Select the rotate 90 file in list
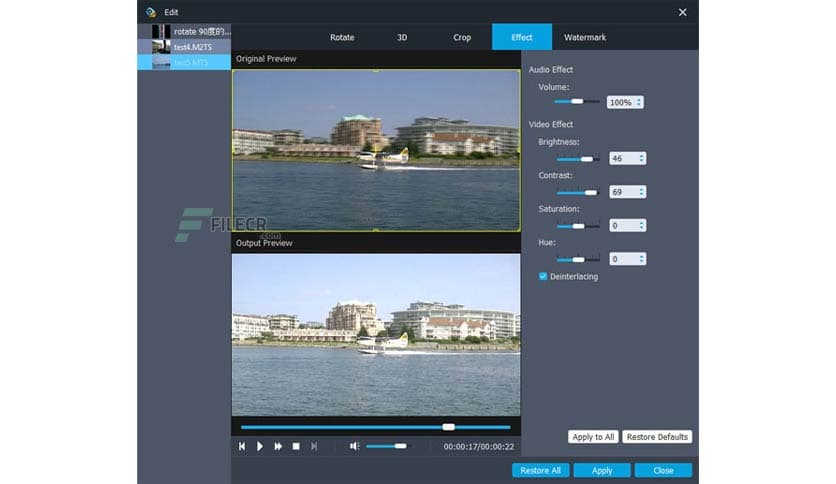 184,31
